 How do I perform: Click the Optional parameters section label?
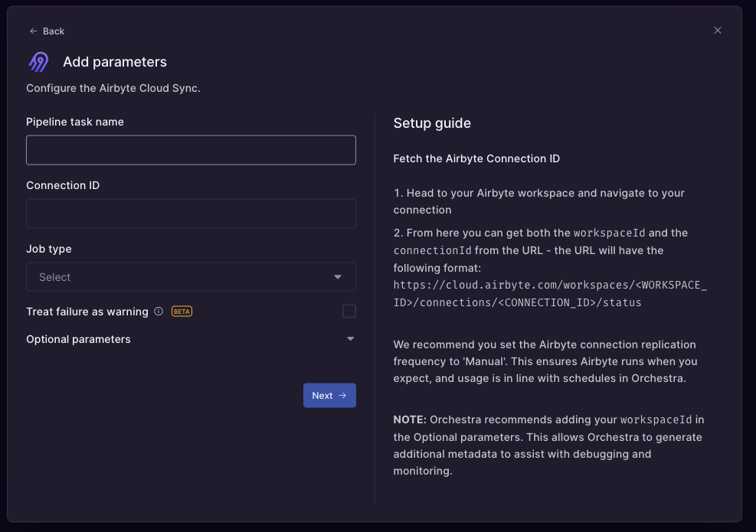(78, 339)
